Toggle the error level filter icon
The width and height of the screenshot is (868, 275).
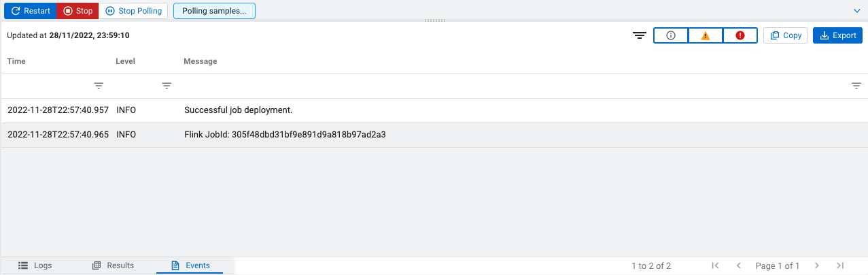tap(740, 36)
